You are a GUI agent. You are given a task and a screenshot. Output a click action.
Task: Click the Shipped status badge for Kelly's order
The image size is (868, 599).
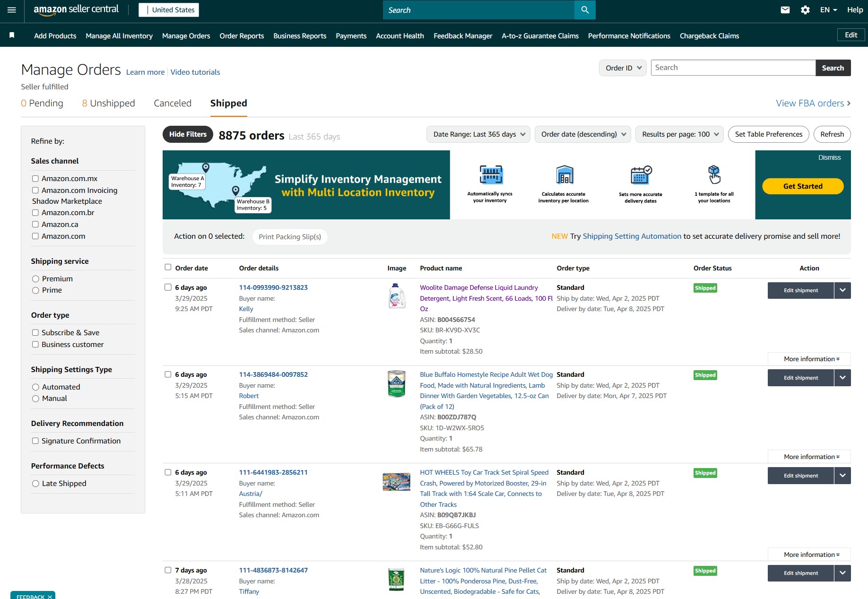705,288
